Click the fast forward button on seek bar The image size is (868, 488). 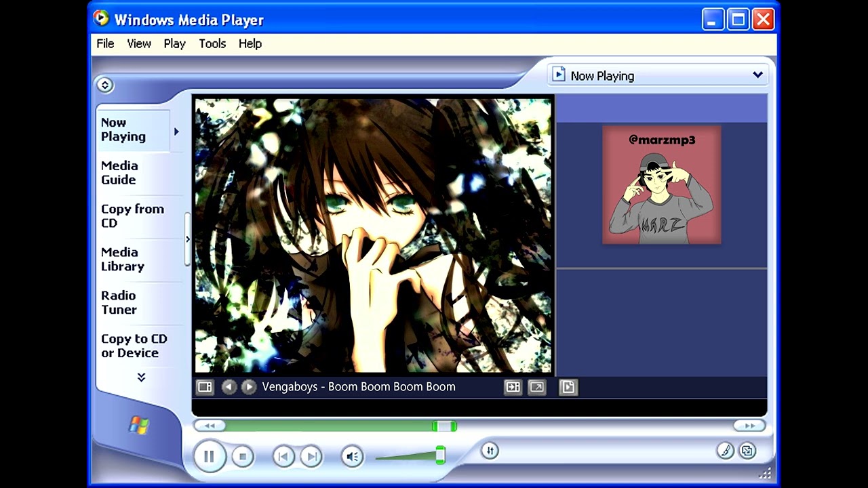(749, 426)
